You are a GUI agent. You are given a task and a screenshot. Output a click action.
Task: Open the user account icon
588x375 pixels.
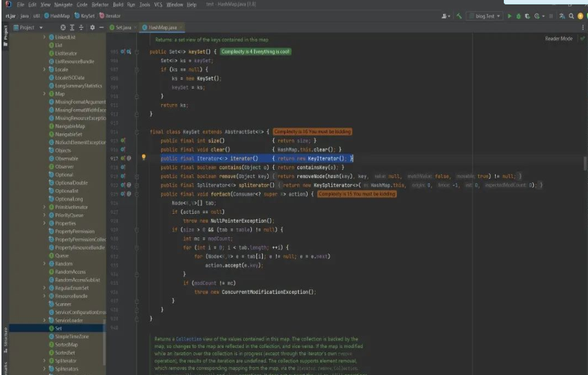click(444, 16)
